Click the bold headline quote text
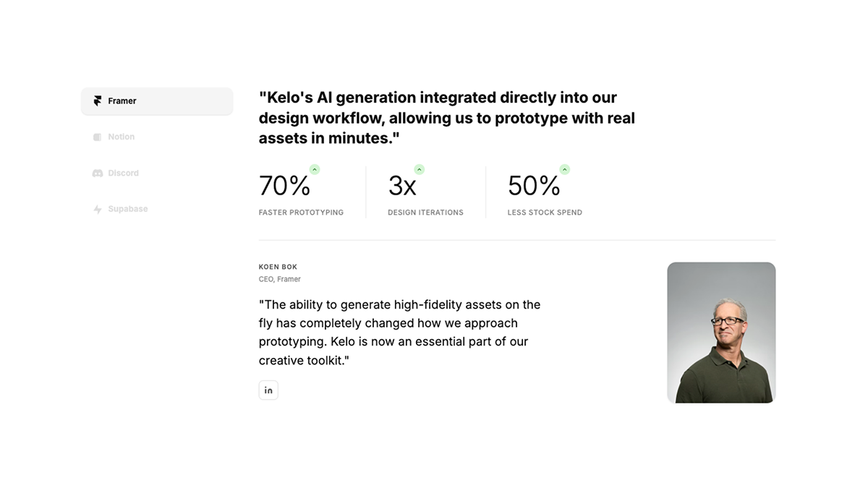 pyautogui.click(x=446, y=118)
